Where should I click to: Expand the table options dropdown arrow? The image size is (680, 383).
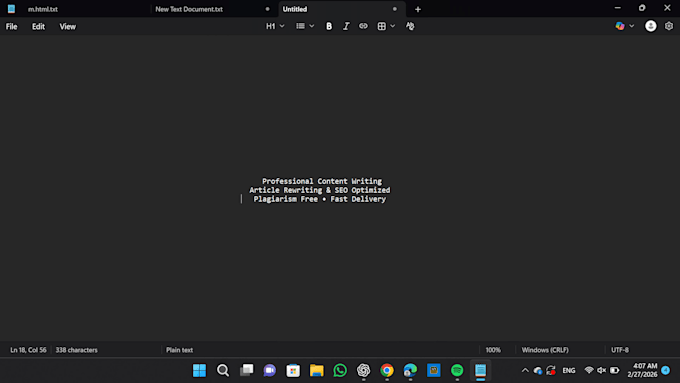[392, 26]
